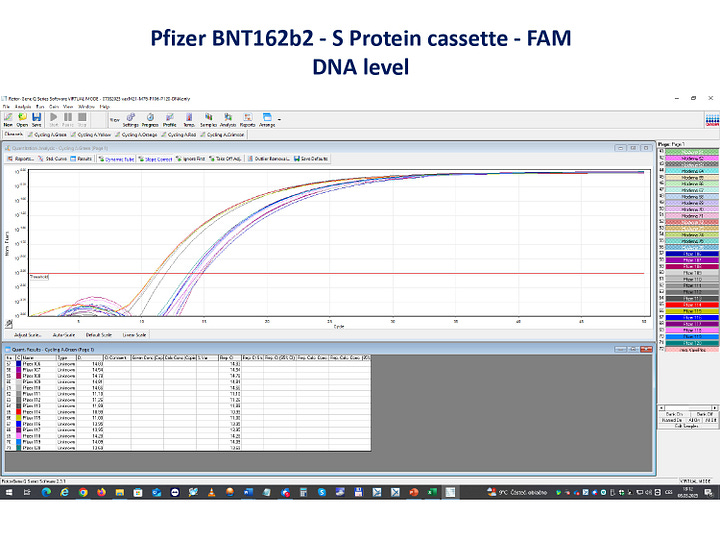Click Named On button

671,420
